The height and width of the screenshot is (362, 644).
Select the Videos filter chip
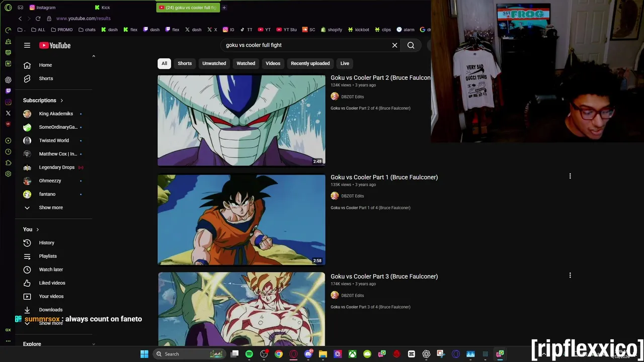(x=273, y=63)
